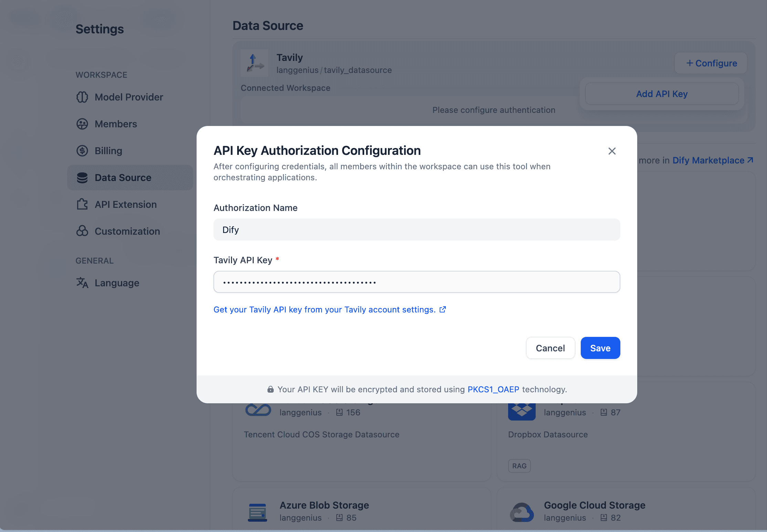The height and width of the screenshot is (532, 767).
Task: Click into the Tavily API Key field
Action: pyautogui.click(x=417, y=282)
